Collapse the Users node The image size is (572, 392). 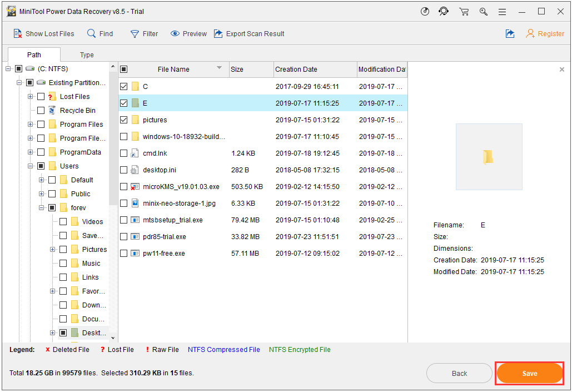[x=30, y=166]
